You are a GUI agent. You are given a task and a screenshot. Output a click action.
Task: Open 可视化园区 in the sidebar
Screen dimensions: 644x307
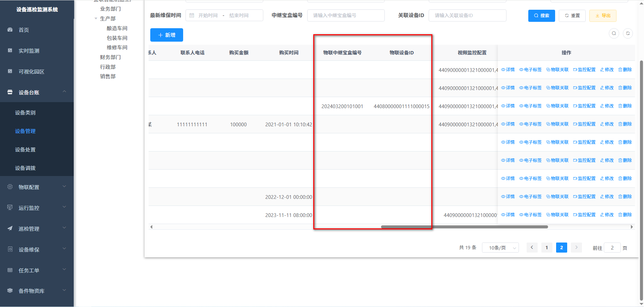pos(31,72)
